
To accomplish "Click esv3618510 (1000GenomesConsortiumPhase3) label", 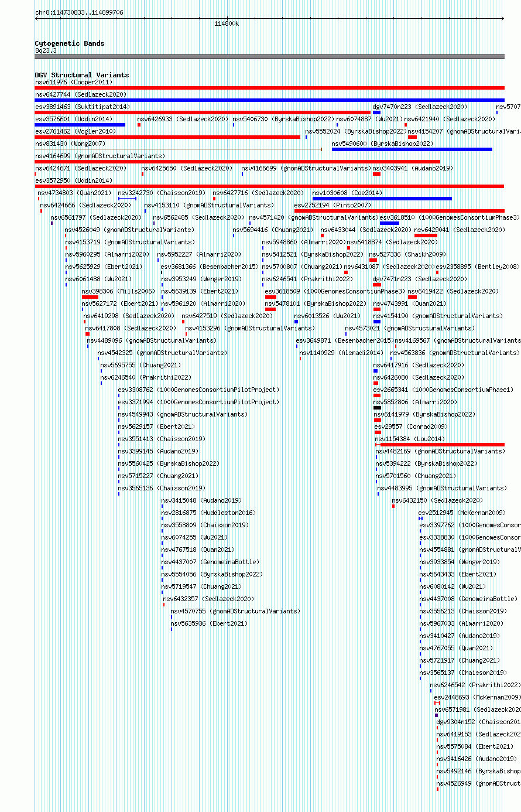I will pos(450,217).
